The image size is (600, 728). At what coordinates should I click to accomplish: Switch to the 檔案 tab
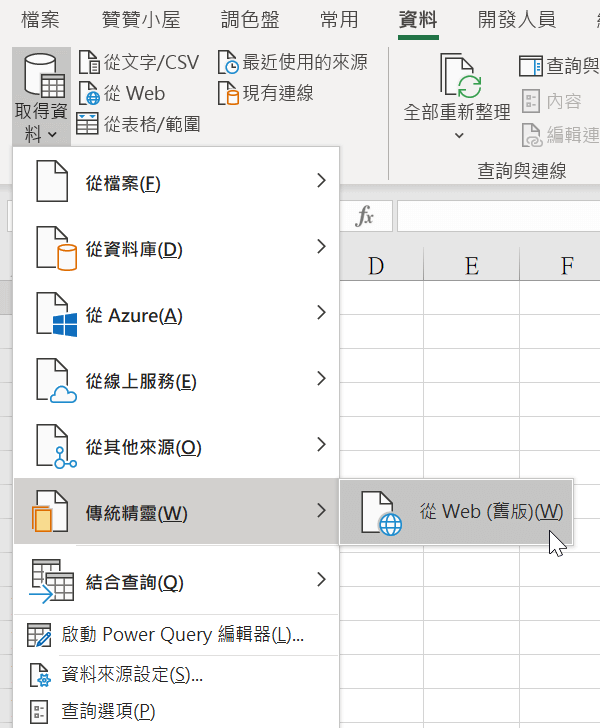click(40, 20)
